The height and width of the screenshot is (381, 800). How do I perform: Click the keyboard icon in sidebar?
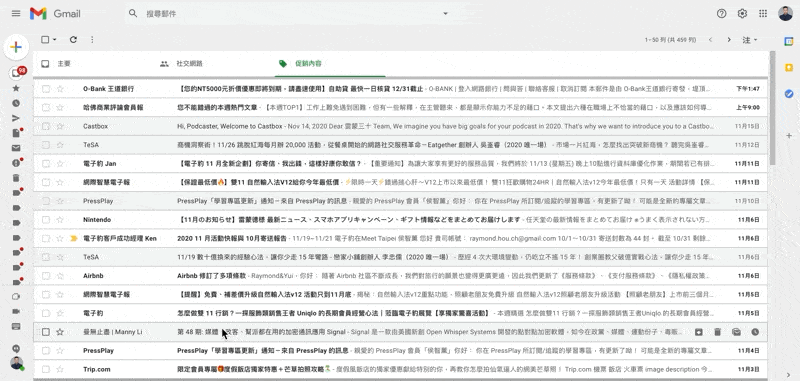[x=16, y=326]
